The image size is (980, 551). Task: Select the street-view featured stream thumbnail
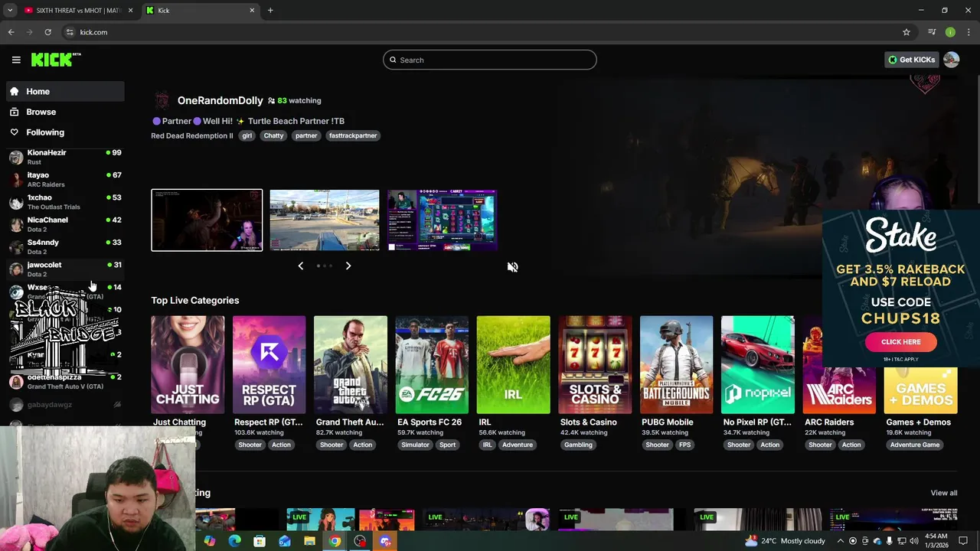click(x=325, y=220)
